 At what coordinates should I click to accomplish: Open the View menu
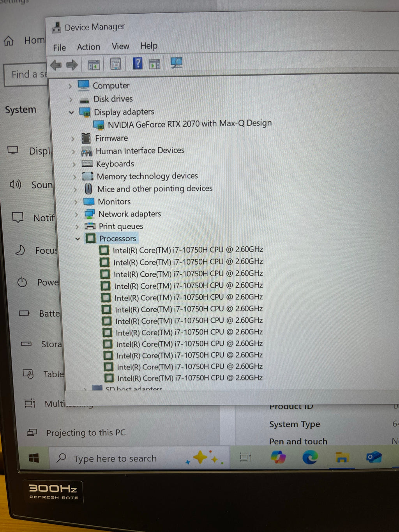(x=120, y=46)
